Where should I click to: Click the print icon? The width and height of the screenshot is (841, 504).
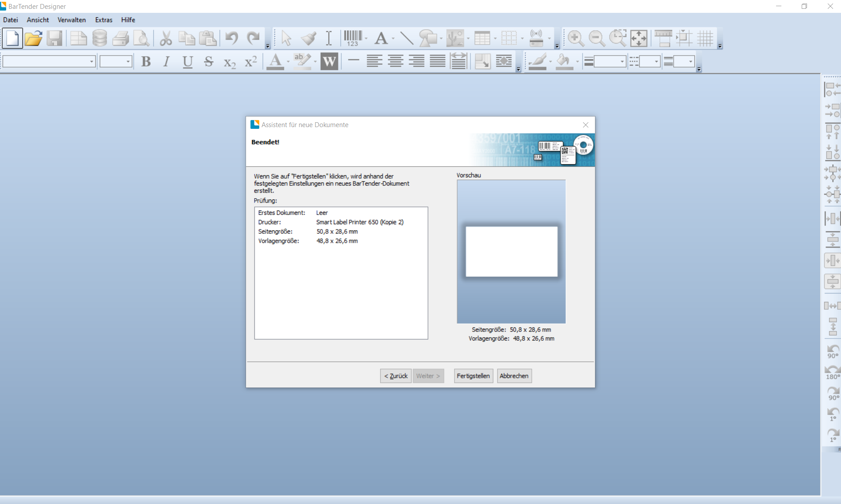coord(120,38)
